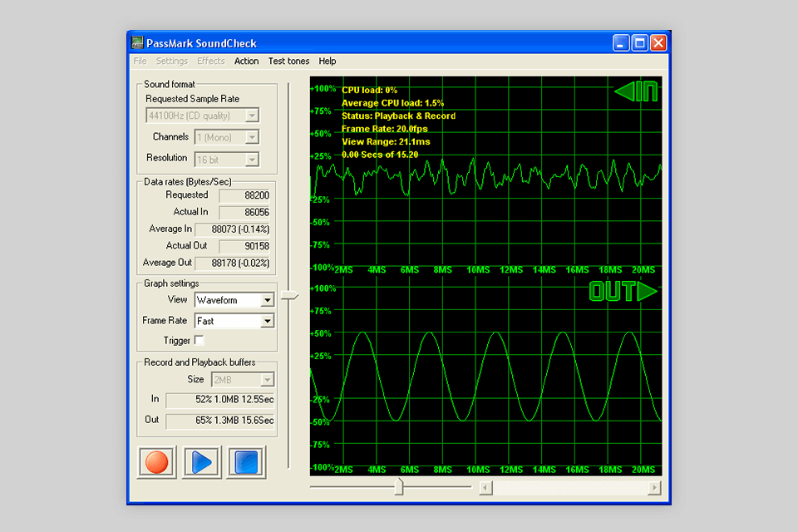Click the blue Play button
The height and width of the screenshot is (532, 798).
click(201, 462)
